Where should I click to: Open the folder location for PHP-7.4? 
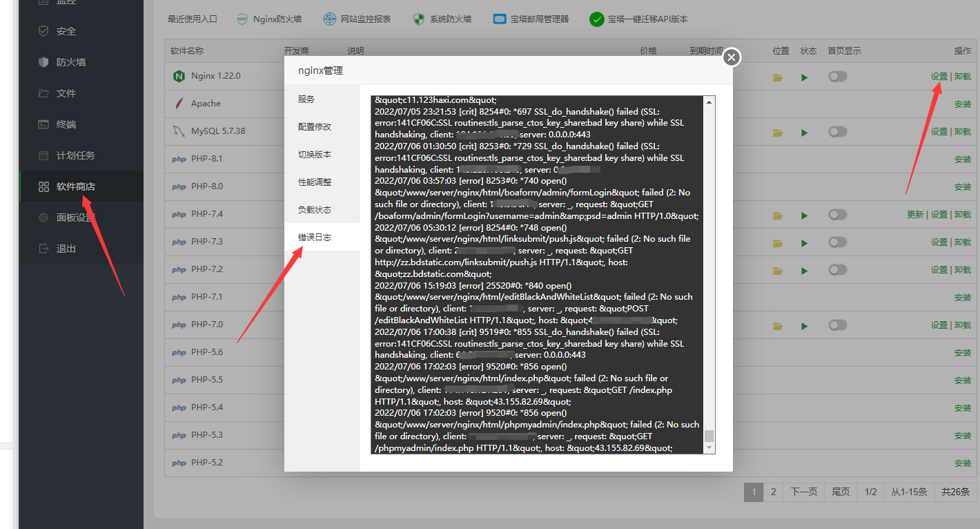pyautogui.click(x=778, y=215)
